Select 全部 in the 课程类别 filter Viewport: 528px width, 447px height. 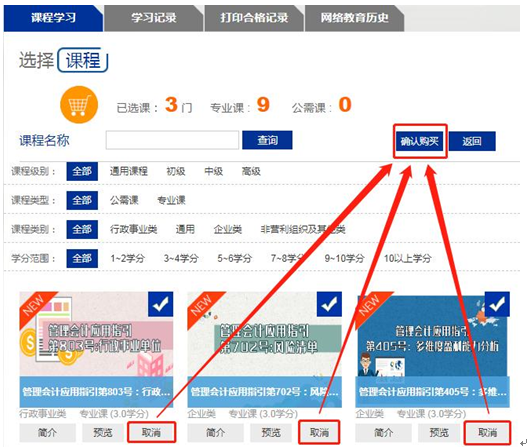[82, 229]
